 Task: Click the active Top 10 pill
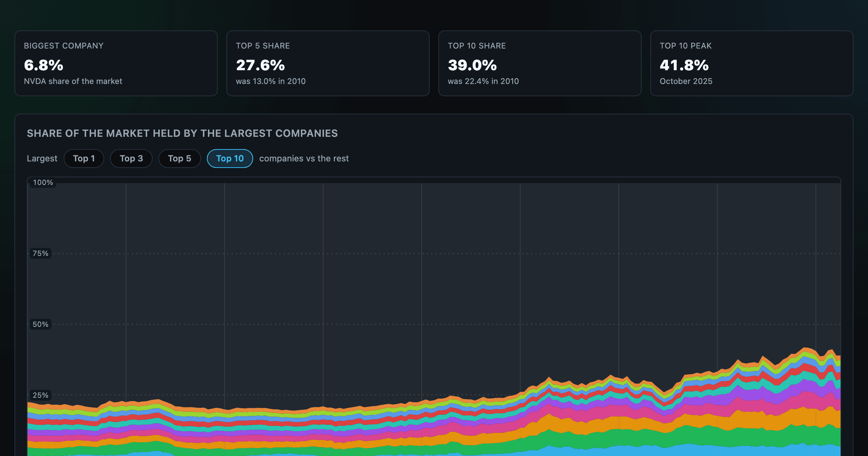[230, 159]
